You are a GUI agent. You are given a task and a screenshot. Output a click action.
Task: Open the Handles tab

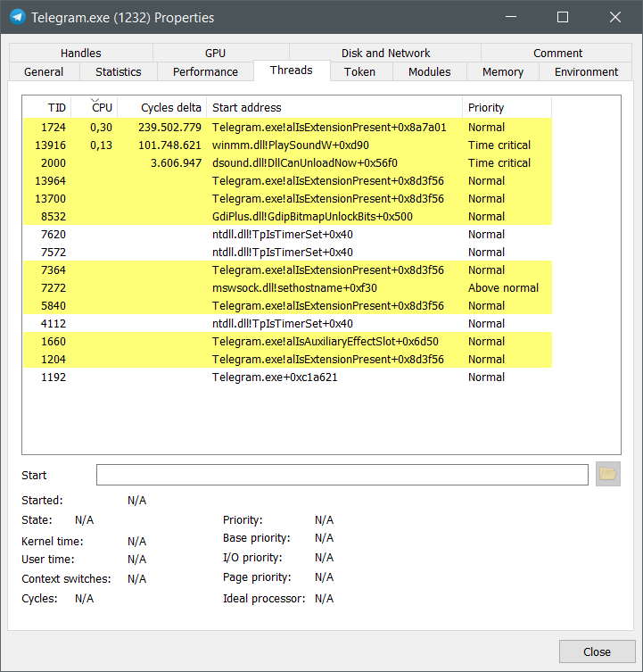pyautogui.click(x=81, y=54)
